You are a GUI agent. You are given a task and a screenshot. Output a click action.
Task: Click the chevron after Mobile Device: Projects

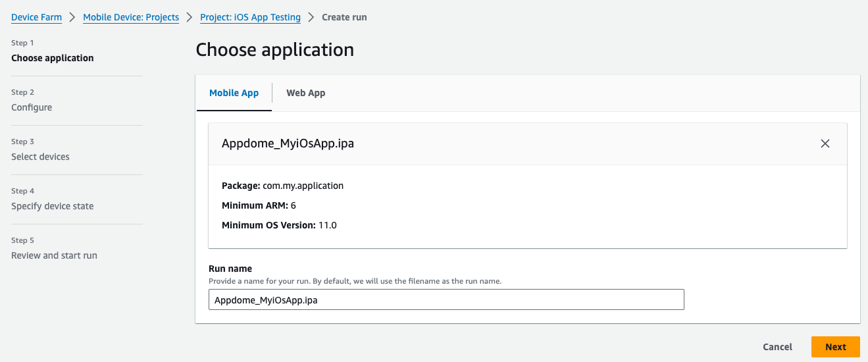(x=190, y=18)
